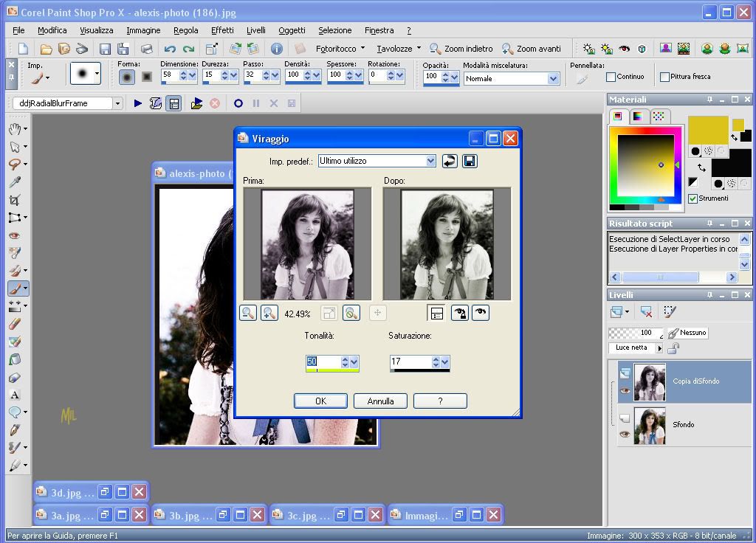Start script recording

tap(238, 103)
